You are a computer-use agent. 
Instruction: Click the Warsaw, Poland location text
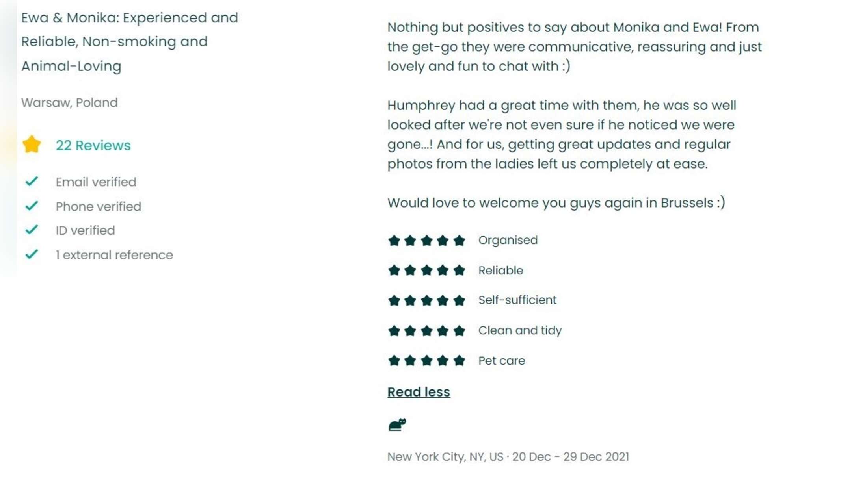69,103
